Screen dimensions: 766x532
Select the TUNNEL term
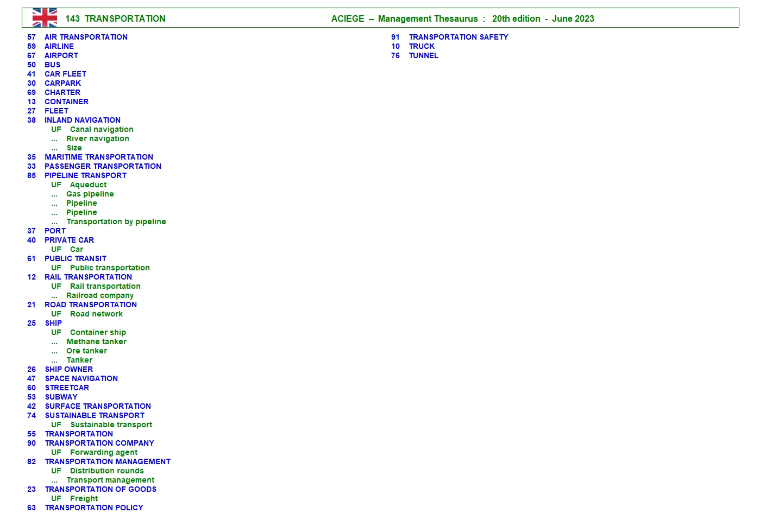click(423, 55)
